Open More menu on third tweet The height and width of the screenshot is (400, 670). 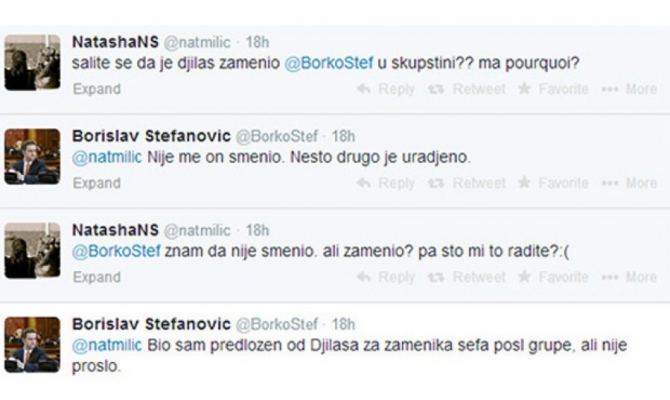click(x=629, y=277)
